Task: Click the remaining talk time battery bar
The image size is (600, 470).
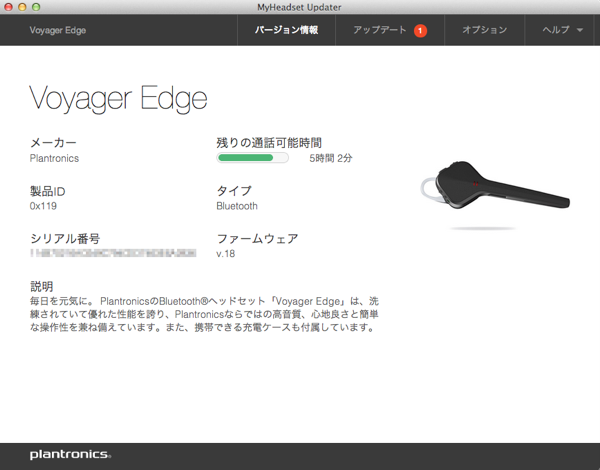Action: [253, 158]
